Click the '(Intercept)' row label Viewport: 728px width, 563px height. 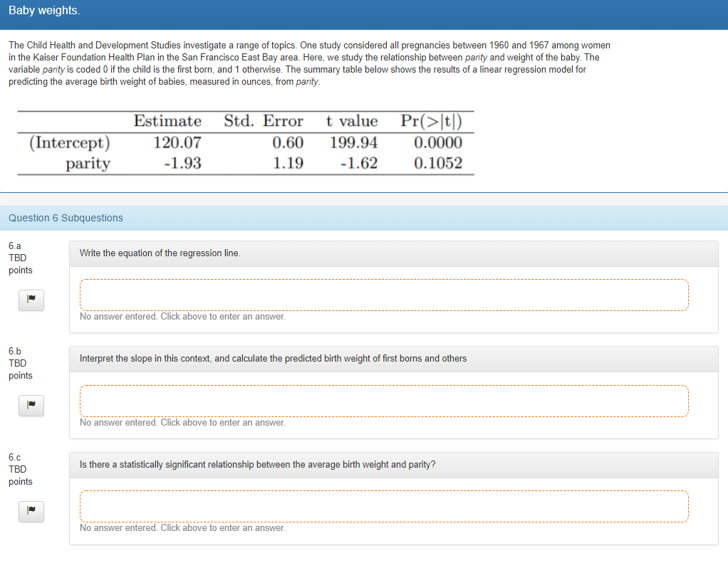pyautogui.click(x=70, y=142)
